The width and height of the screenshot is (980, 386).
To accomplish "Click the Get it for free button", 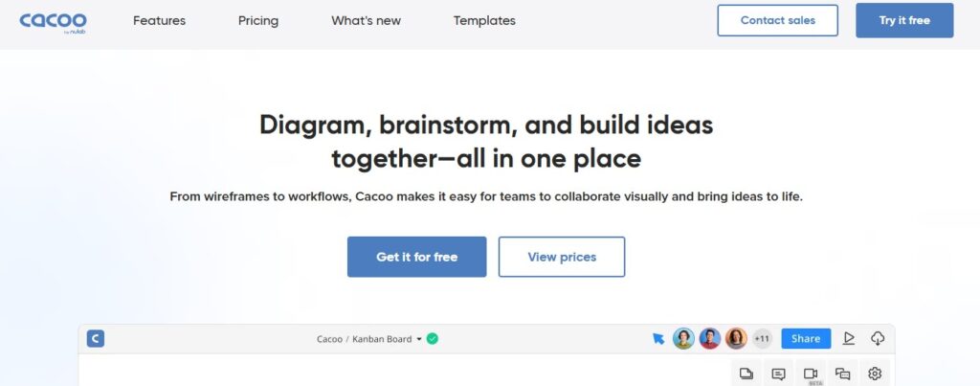I will pyautogui.click(x=416, y=257).
